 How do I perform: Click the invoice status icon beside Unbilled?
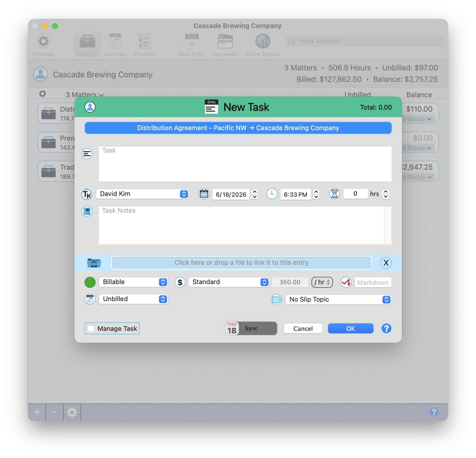coord(90,299)
